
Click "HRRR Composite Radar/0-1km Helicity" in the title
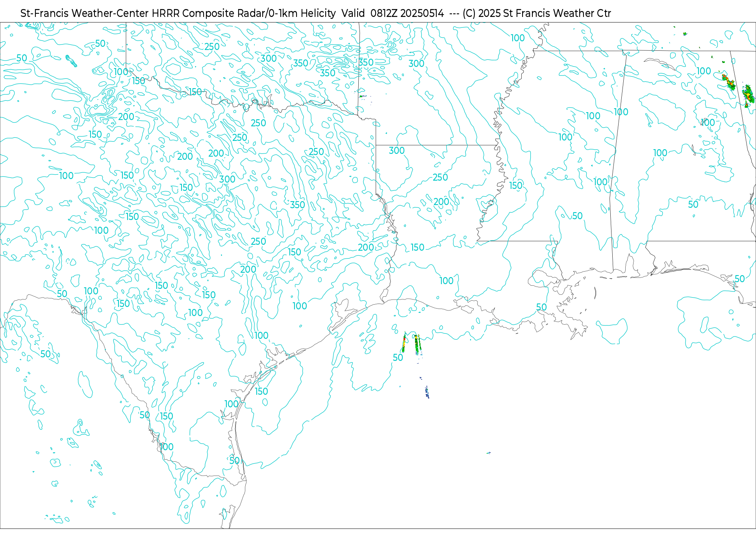tap(244, 13)
